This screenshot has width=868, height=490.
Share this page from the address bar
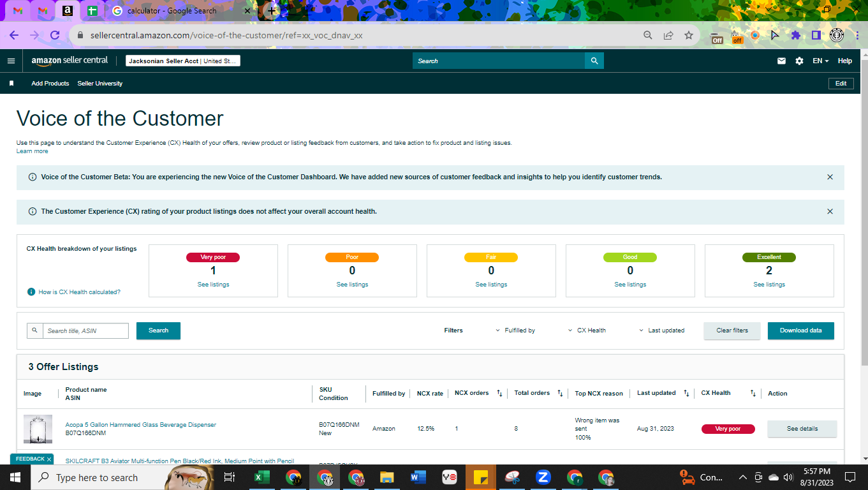coord(668,36)
